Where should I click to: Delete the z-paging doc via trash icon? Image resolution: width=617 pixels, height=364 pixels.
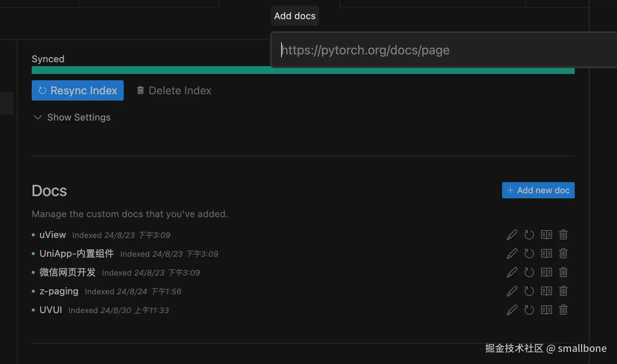pos(563,291)
